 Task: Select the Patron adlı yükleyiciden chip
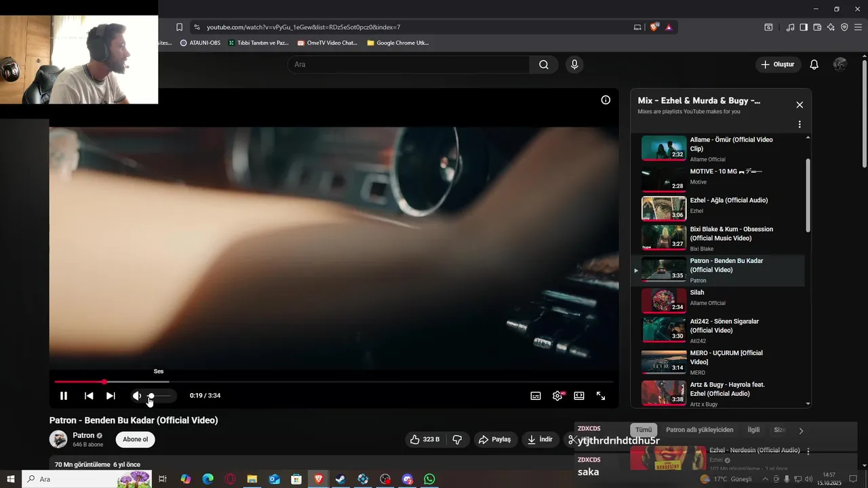699,430
